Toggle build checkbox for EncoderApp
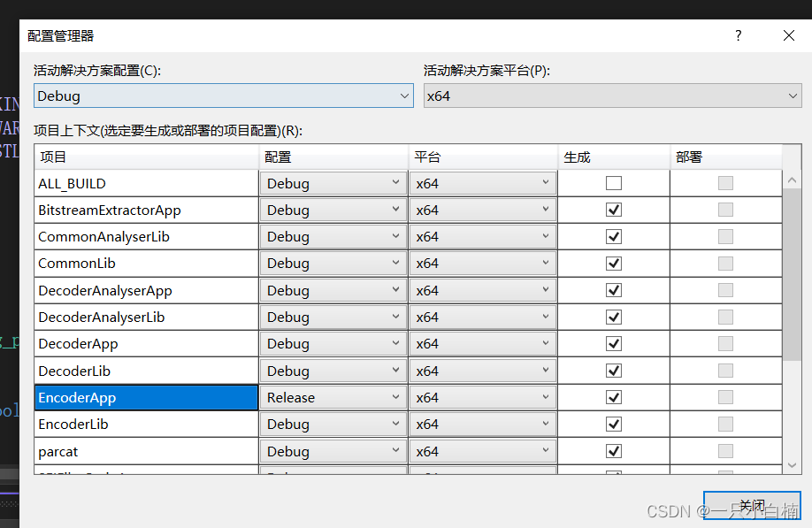Viewport: 812px width, 528px height. [614, 398]
